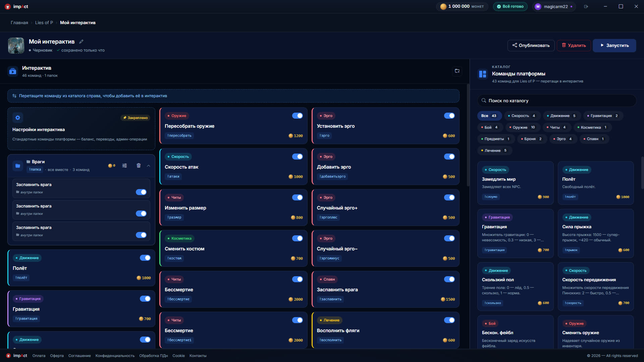
Task: Focus the Поиск по каталогу search field
Action: (x=556, y=101)
